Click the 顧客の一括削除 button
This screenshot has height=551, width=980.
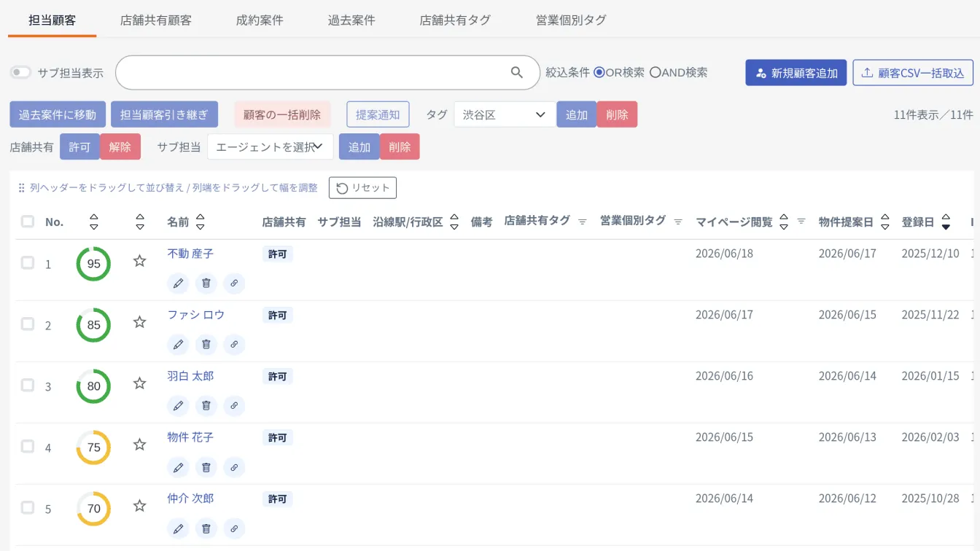coord(282,114)
